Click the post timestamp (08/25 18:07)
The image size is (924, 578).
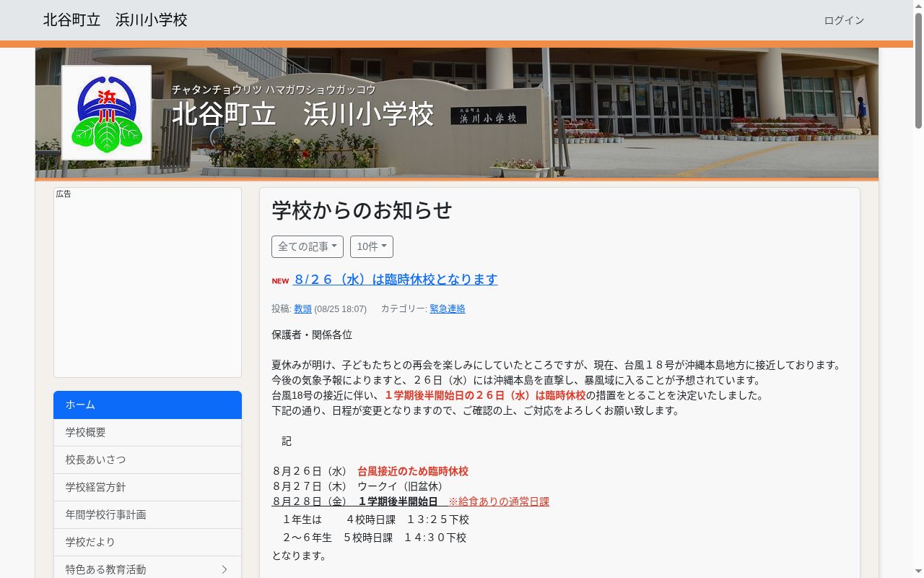click(x=340, y=309)
